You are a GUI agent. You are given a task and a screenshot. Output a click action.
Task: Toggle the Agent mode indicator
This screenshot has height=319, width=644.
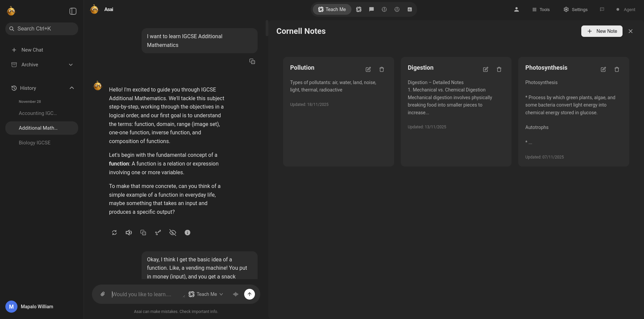click(626, 9)
